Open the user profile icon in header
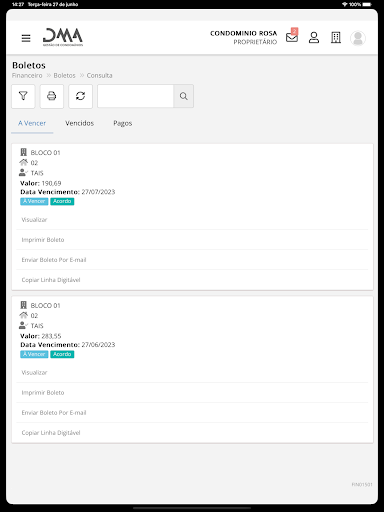Image resolution: width=384 pixels, height=512 pixels. click(314, 38)
